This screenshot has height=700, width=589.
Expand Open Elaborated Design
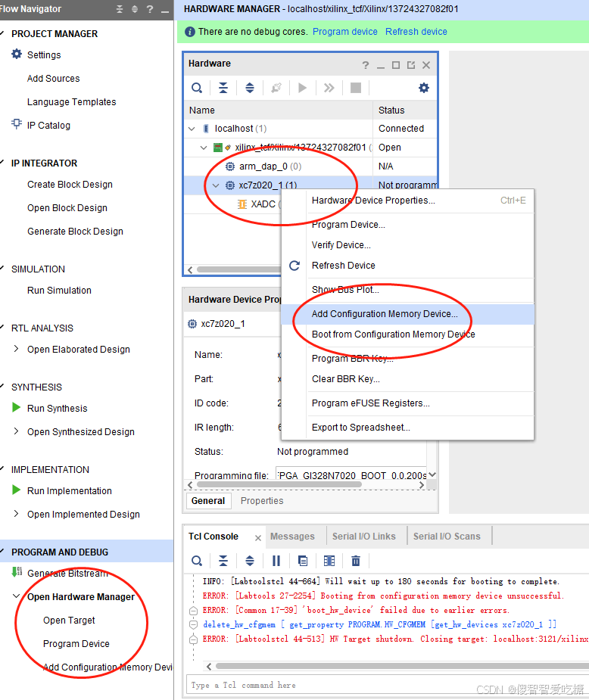pyautogui.click(x=16, y=349)
